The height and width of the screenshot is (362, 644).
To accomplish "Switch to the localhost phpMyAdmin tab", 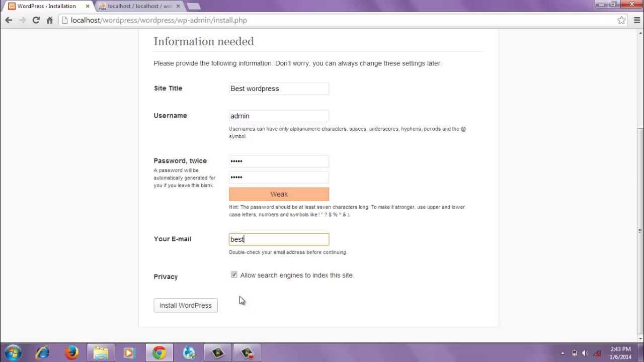I will (x=138, y=6).
